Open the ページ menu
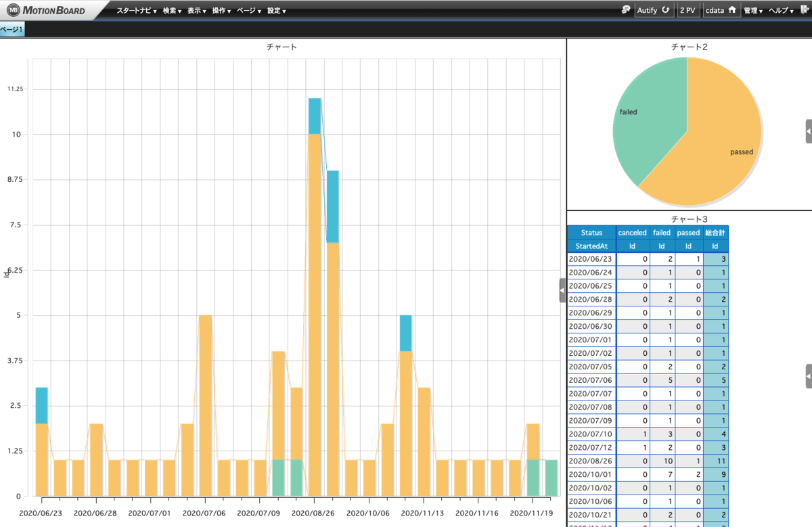812x527 pixels. point(248,11)
